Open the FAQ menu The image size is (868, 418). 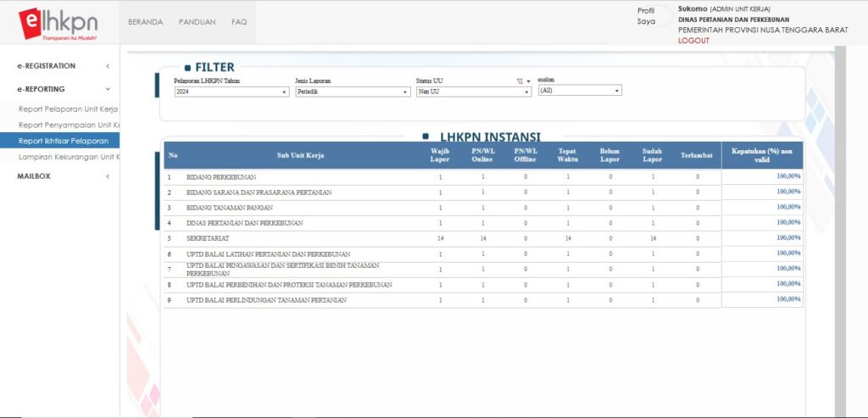tap(239, 22)
